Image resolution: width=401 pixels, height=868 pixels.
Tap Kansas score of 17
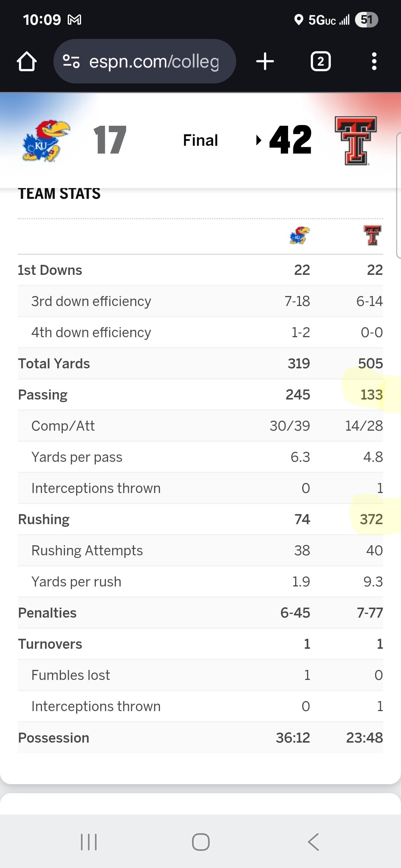click(110, 140)
